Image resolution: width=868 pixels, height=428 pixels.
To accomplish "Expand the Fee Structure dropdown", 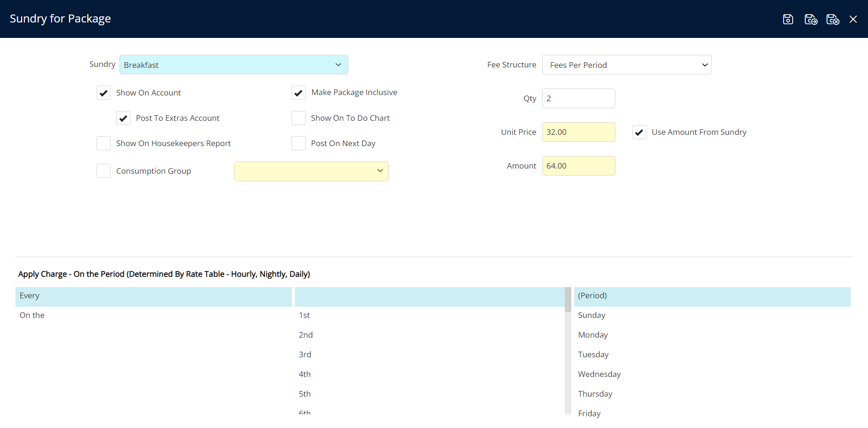I will (x=627, y=65).
